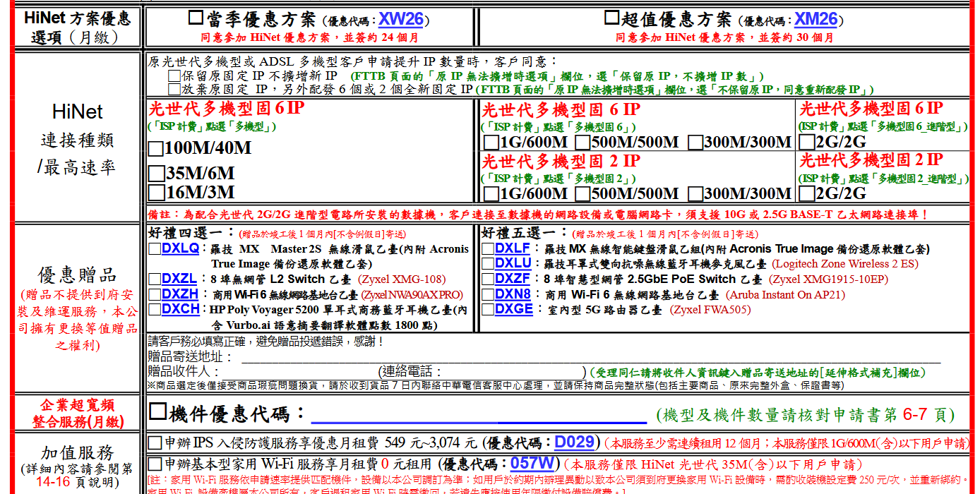Open the D029 IPS promo code link
This screenshot has height=494, width=980.
click(x=574, y=442)
